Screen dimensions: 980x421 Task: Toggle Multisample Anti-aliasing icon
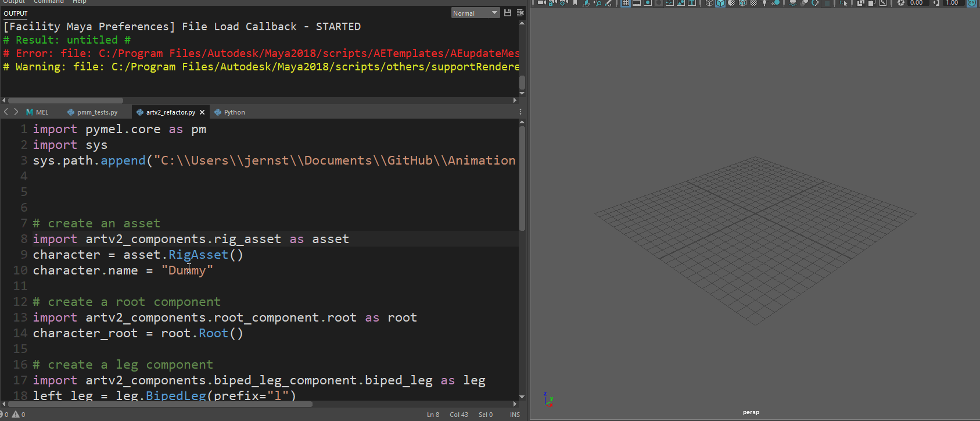815,3
